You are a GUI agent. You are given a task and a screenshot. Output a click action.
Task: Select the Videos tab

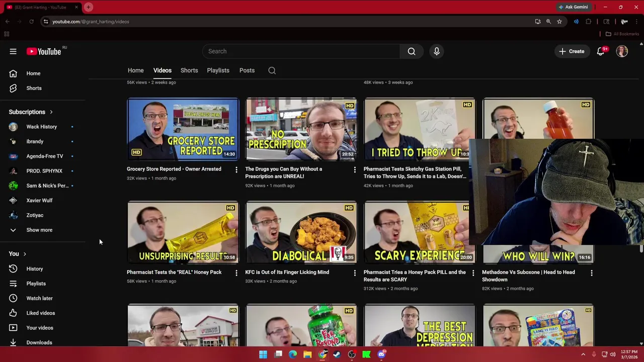coord(162,70)
